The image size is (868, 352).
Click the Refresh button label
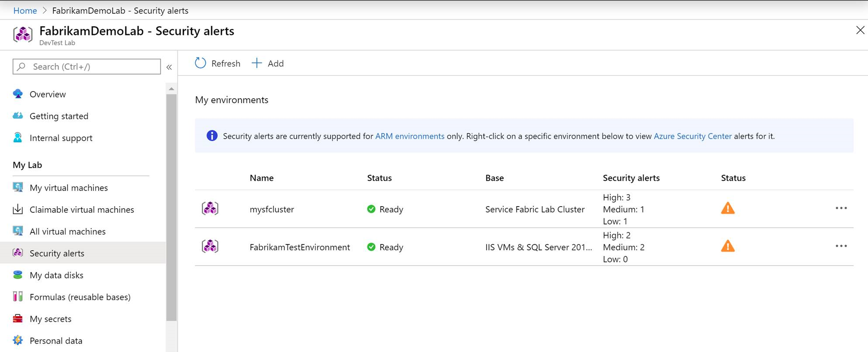(x=226, y=64)
